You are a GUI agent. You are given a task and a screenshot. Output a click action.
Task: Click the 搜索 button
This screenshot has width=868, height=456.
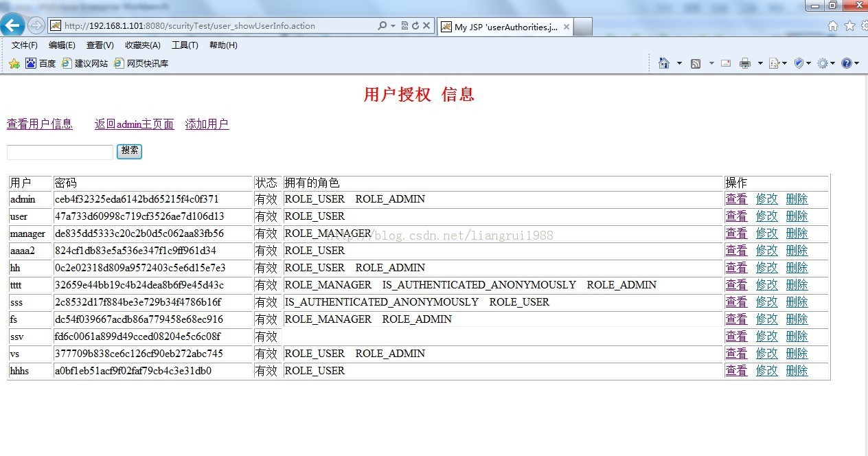tap(129, 151)
